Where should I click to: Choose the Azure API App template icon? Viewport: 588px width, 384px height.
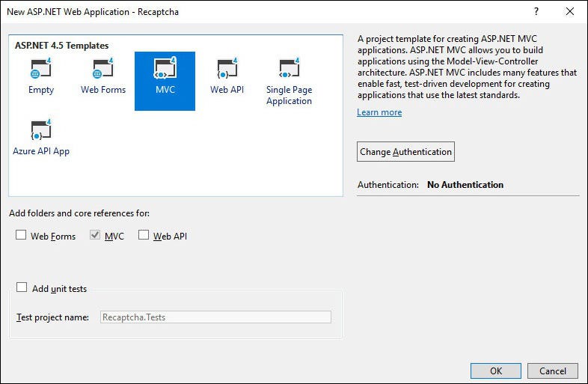pos(41,130)
